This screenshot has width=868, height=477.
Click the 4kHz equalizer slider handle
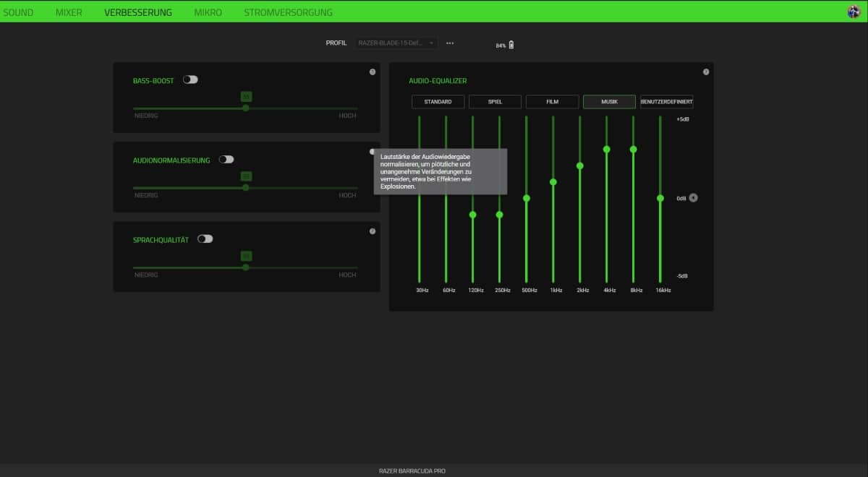[606, 150]
